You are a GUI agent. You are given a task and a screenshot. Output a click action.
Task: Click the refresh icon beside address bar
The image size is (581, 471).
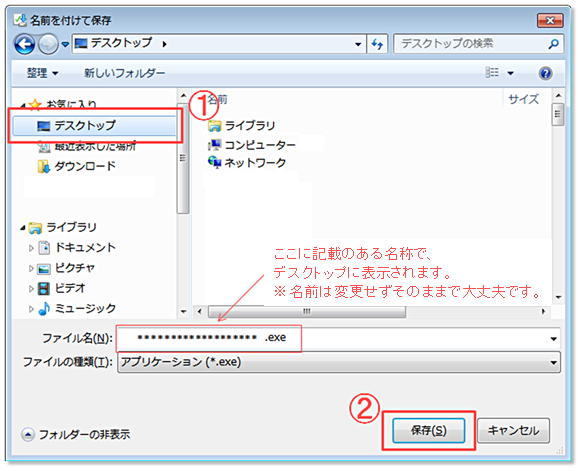[x=377, y=44]
